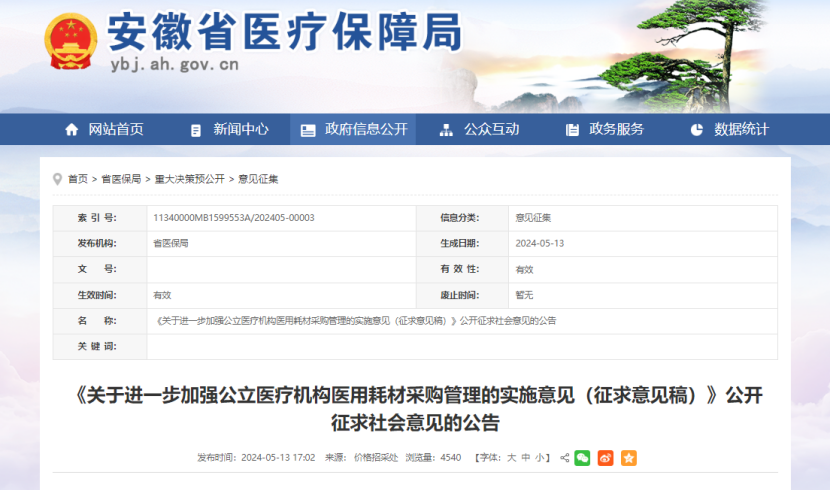
Task: Set font size to small (小)
Action: tap(540, 458)
